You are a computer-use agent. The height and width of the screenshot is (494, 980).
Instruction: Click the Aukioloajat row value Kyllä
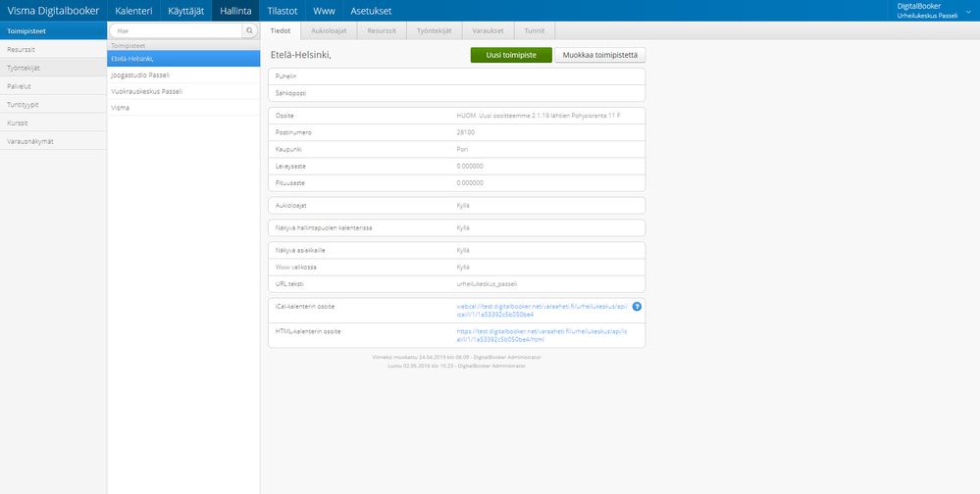click(x=463, y=206)
